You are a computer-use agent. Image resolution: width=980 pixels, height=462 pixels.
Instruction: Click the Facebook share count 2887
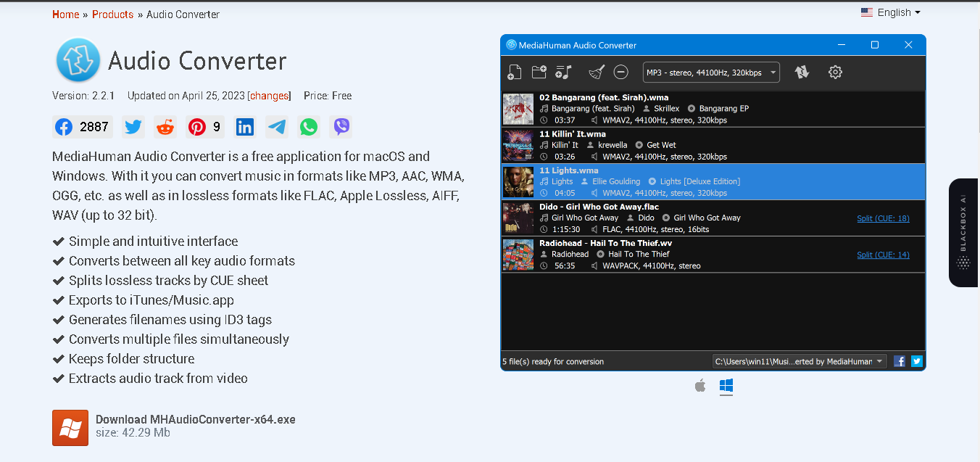94,127
